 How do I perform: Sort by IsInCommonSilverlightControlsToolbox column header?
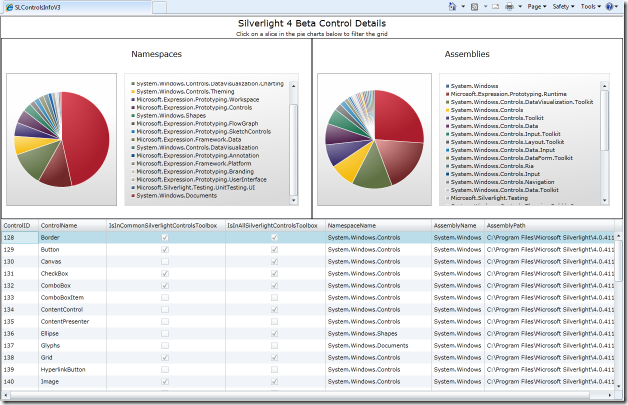[x=166, y=226]
